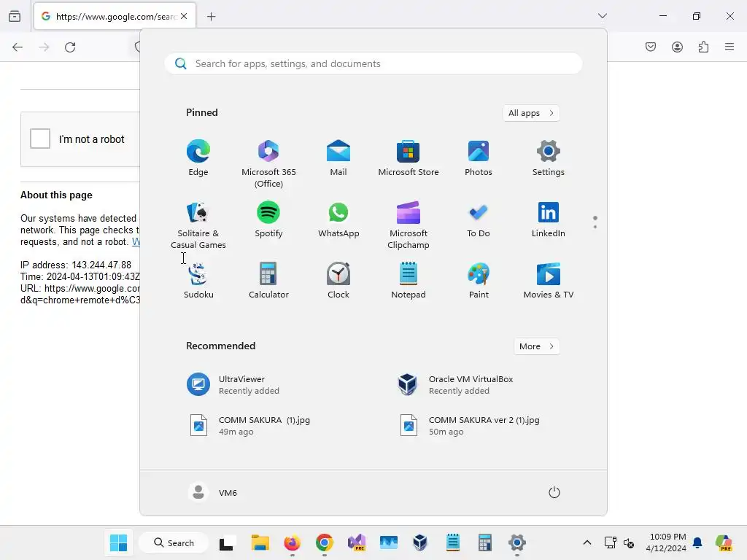Launch Microsoft 365 (Office)
The image size is (747, 560).
pyautogui.click(x=268, y=164)
